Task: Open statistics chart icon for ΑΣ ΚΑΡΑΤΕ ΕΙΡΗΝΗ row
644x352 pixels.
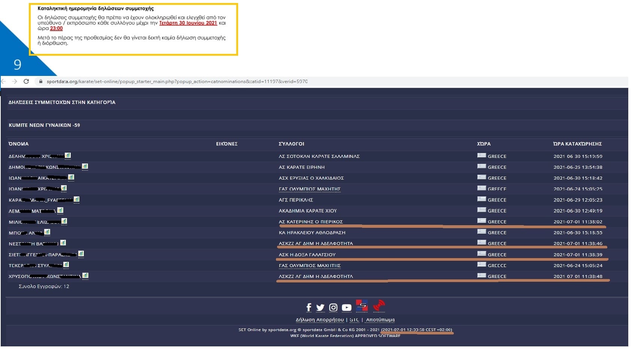Action: 85,166
